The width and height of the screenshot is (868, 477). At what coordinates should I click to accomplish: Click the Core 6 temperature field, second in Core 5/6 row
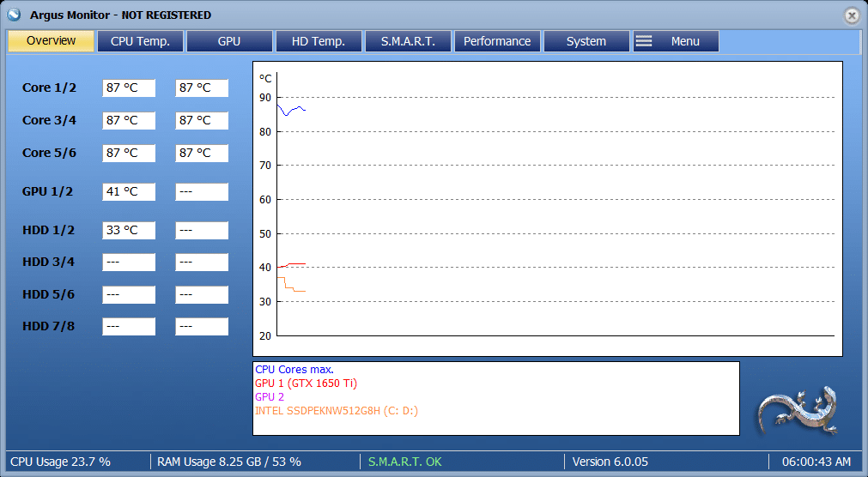202,154
